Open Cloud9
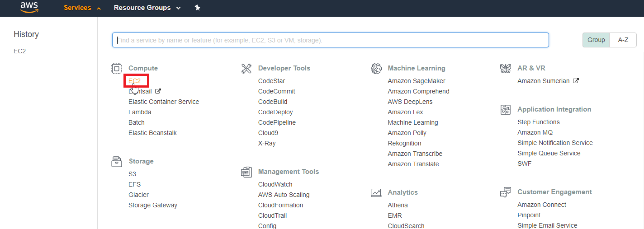Image resolution: width=644 pixels, height=229 pixels. point(268,133)
